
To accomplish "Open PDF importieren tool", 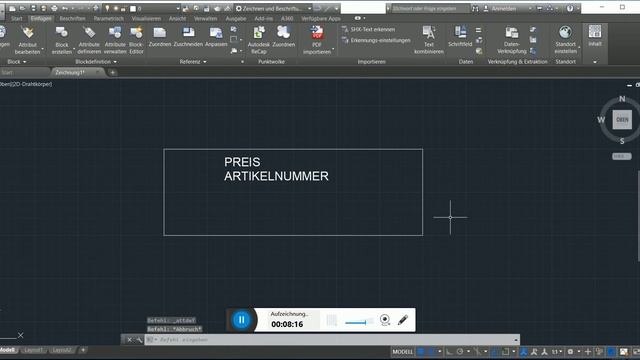I will point(317,40).
